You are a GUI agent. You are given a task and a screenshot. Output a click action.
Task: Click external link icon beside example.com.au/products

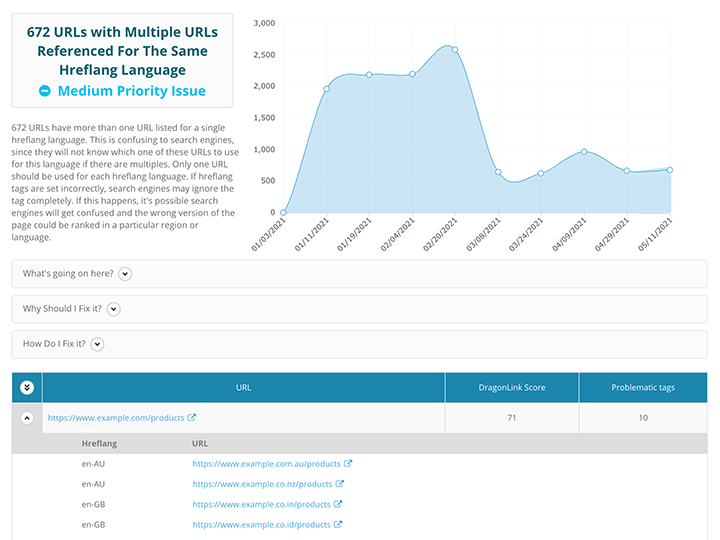click(x=348, y=464)
